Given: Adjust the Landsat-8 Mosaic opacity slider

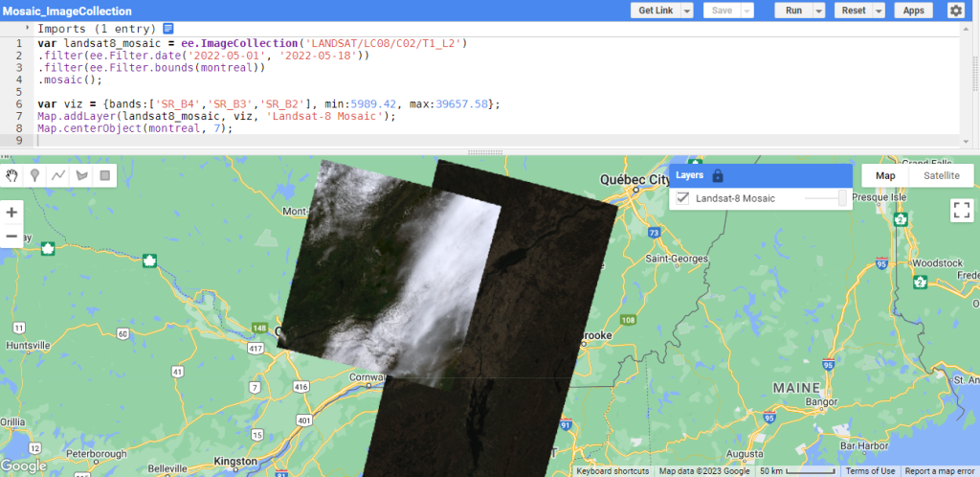Looking at the screenshot, I should click(x=826, y=198).
